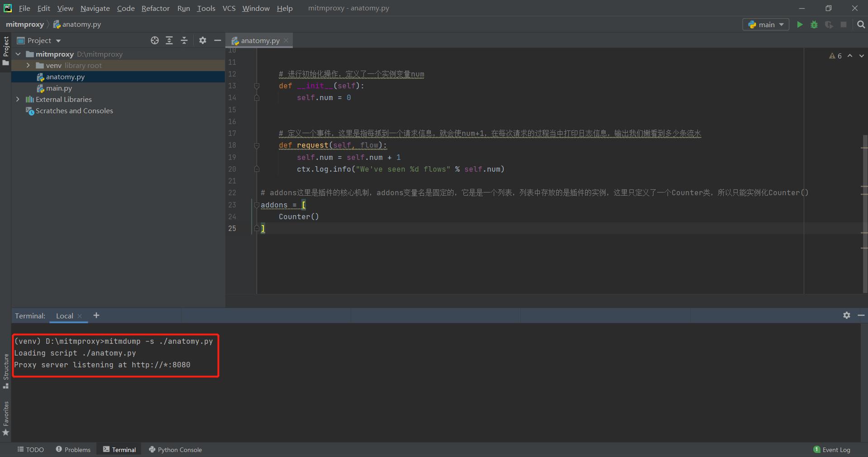Fold the request method at line 18
Viewport: 868px width, 457px height.
[257, 145]
